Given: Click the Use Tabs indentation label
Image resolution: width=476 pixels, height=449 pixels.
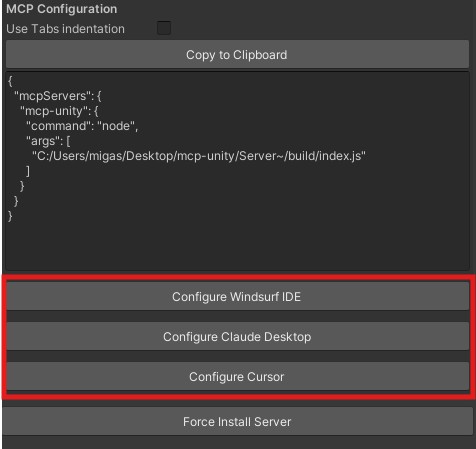Looking at the screenshot, I should point(65,29).
